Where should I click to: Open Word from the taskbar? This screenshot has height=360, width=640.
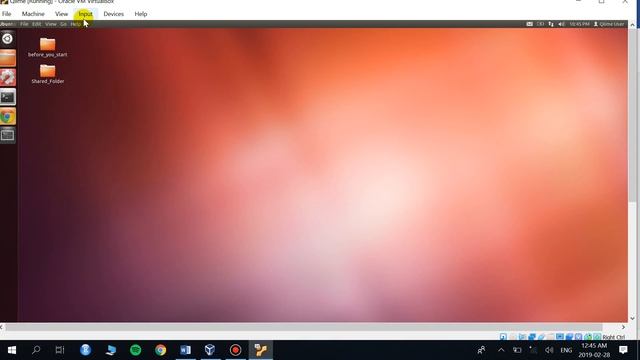click(185, 350)
